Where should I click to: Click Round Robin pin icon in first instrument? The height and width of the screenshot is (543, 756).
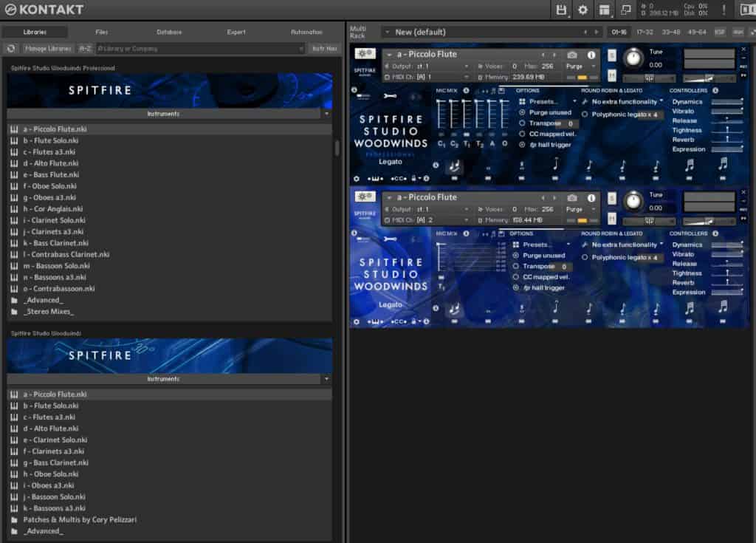[x=585, y=102]
